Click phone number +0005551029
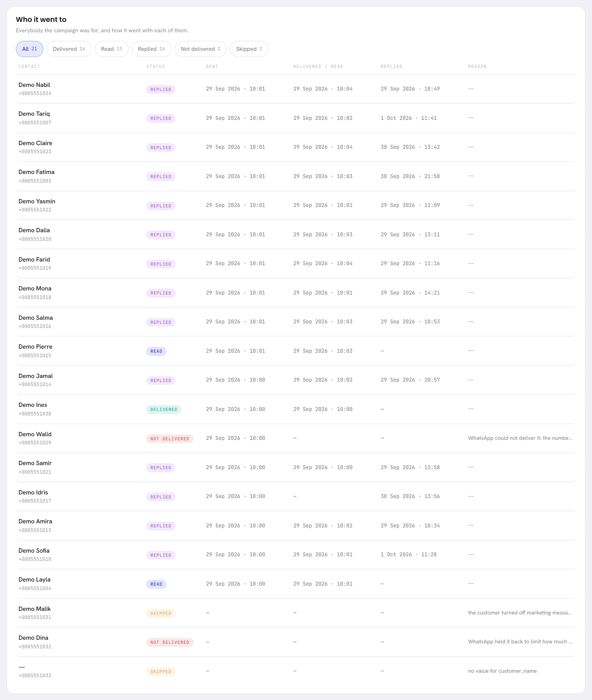This screenshot has width=592, height=700. pos(35,443)
